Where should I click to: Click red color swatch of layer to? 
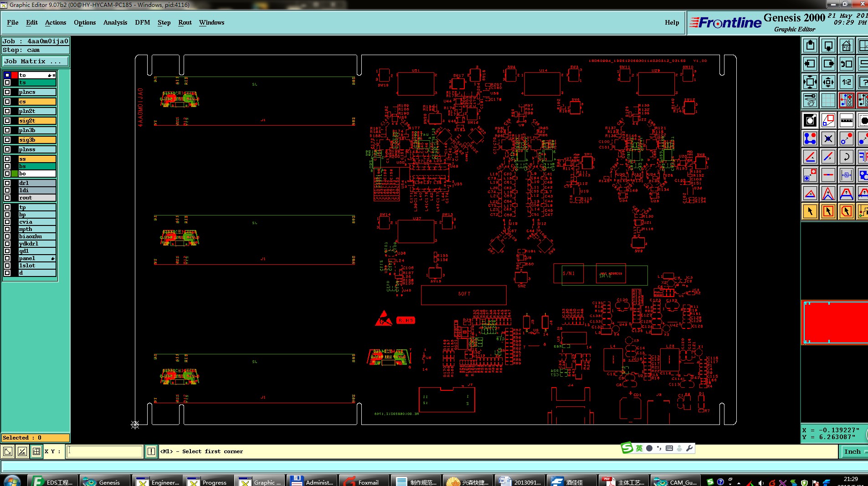point(15,75)
